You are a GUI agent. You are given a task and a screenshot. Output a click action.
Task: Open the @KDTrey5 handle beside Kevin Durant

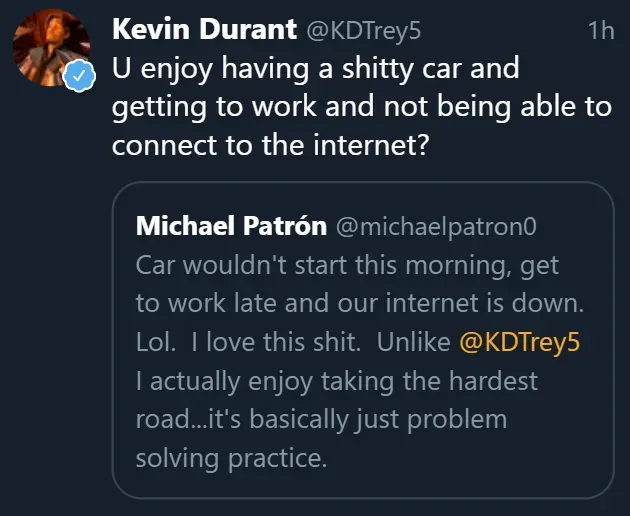point(362,31)
